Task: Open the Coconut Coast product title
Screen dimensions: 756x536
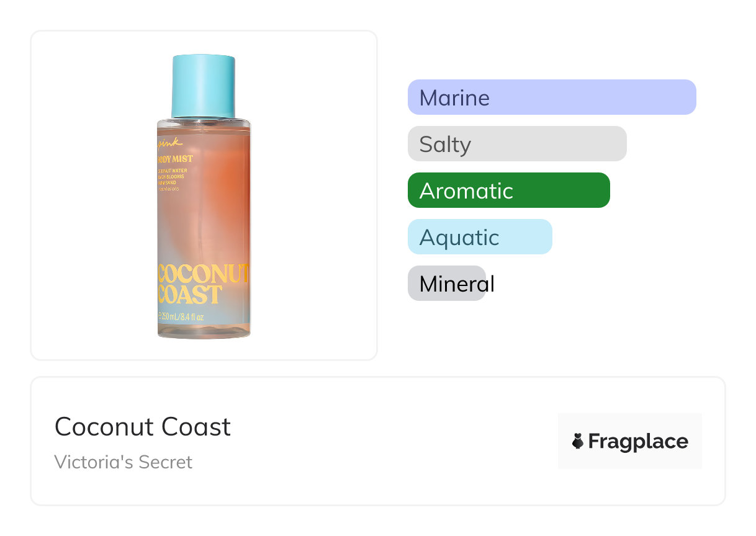Action: tap(143, 427)
